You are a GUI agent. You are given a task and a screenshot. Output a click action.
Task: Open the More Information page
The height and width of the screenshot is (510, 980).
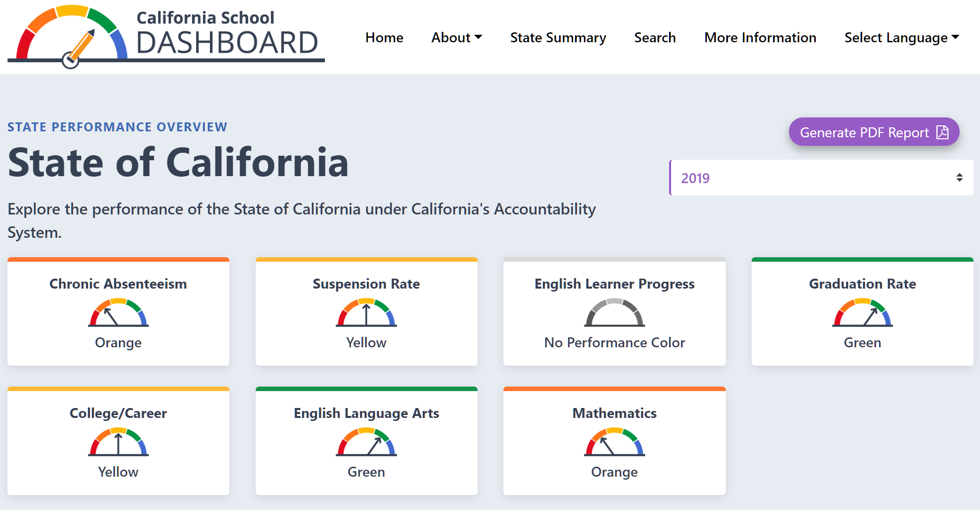click(x=760, y=38)
